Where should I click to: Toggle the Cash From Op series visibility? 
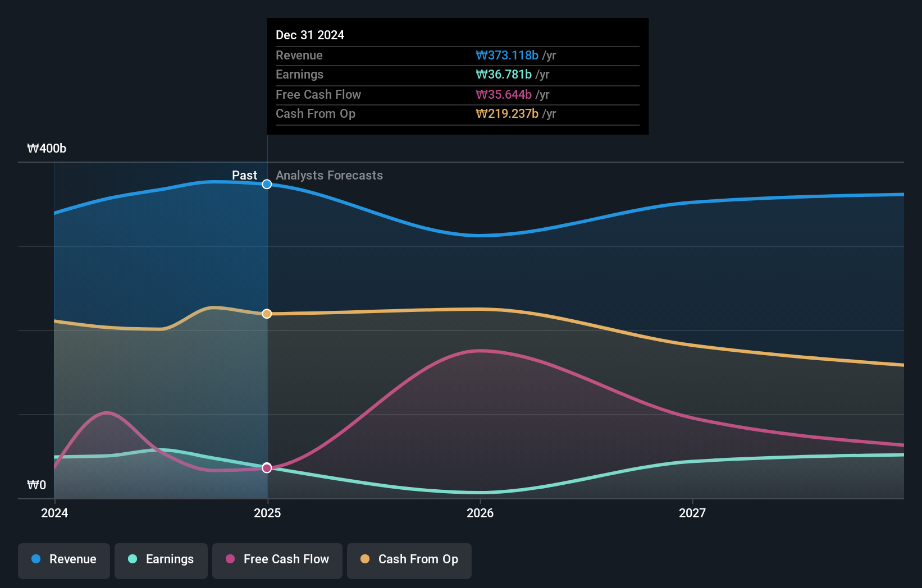(x=409, y=559)
